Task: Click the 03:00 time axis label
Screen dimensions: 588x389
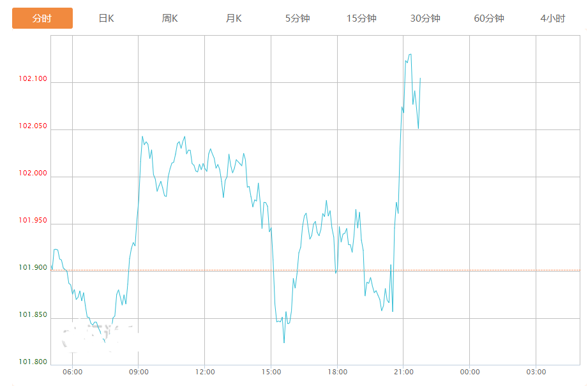Action: (x=536, y=372)
